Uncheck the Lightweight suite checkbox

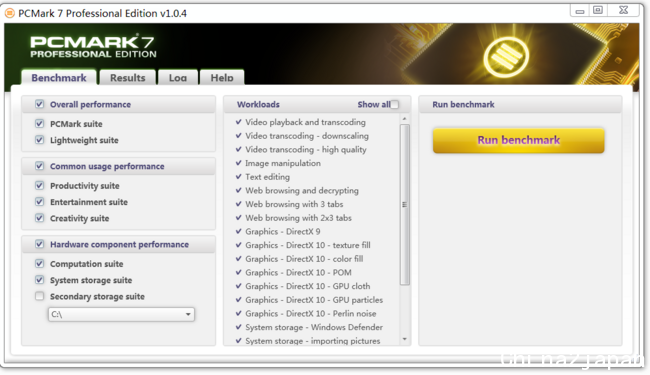click(39, 140)
